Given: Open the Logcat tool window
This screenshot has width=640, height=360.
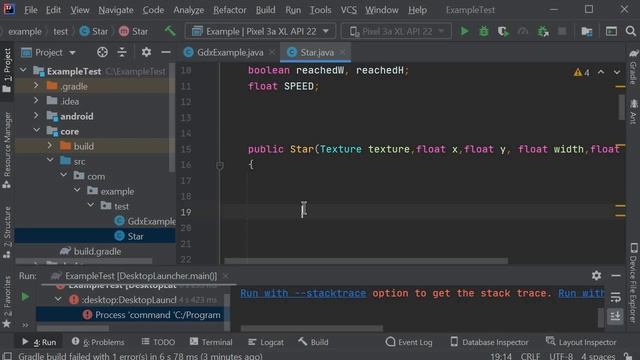Looking at the screenshot, I should pos(266,342).
